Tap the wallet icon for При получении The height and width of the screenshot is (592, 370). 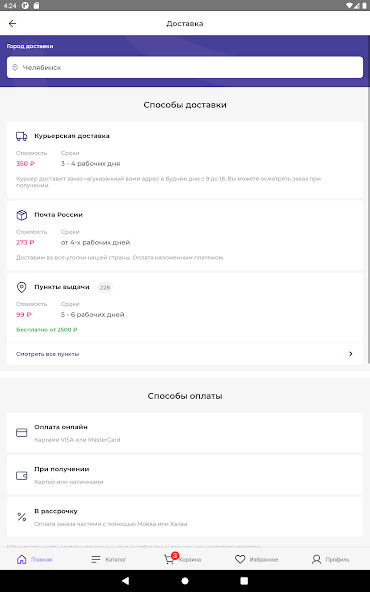click(22, 475)
